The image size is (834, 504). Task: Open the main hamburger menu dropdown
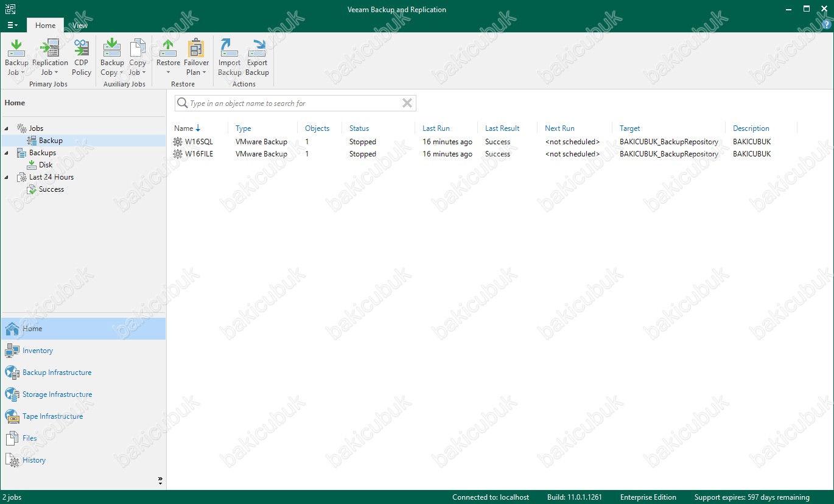[13, 26]
